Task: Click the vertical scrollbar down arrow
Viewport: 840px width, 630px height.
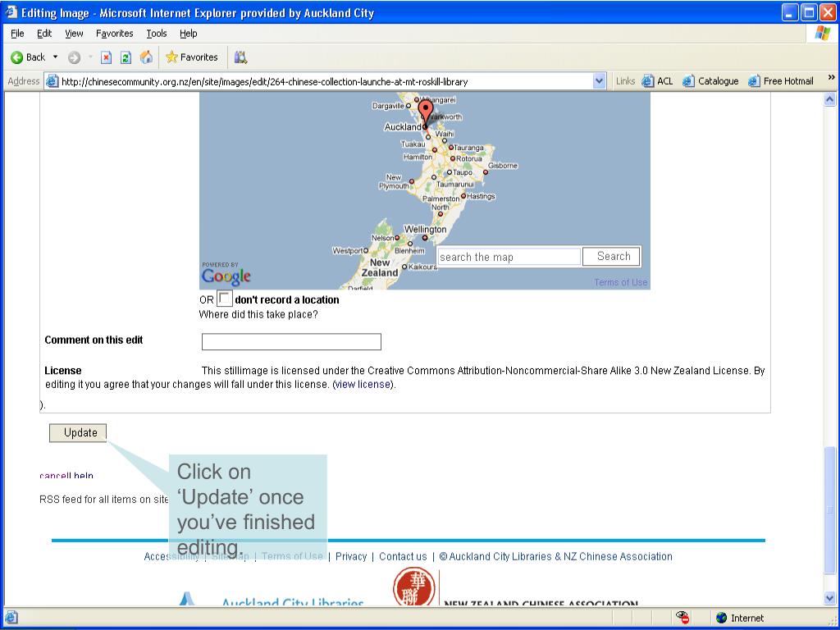Action: (829, 598)
